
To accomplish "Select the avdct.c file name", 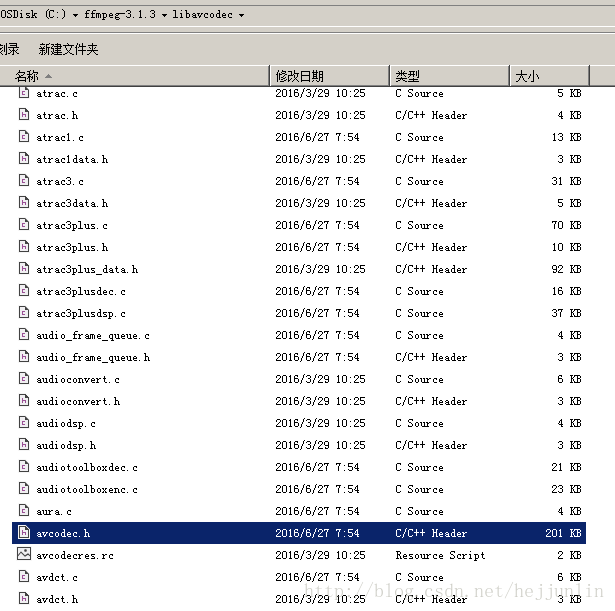I will click(x=57, y=577).
